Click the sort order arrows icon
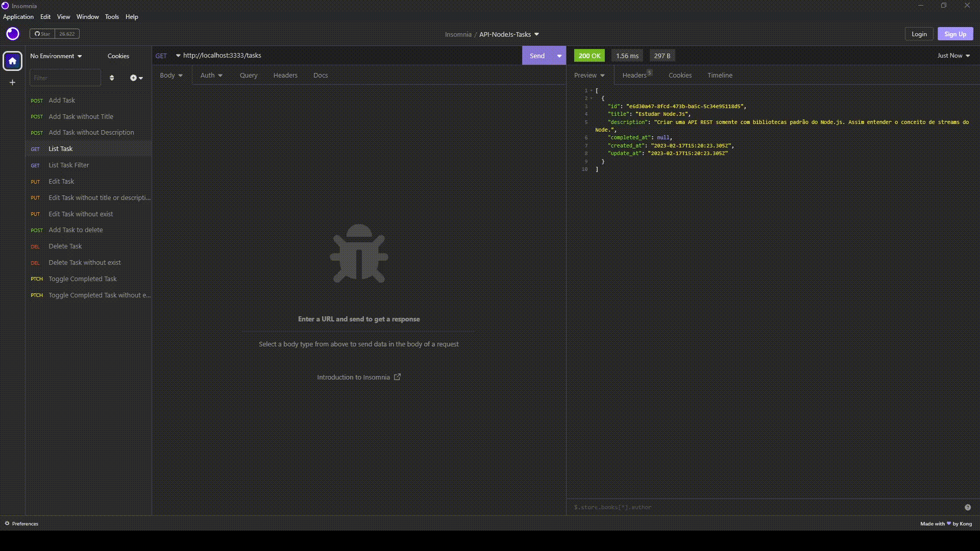 112,78
